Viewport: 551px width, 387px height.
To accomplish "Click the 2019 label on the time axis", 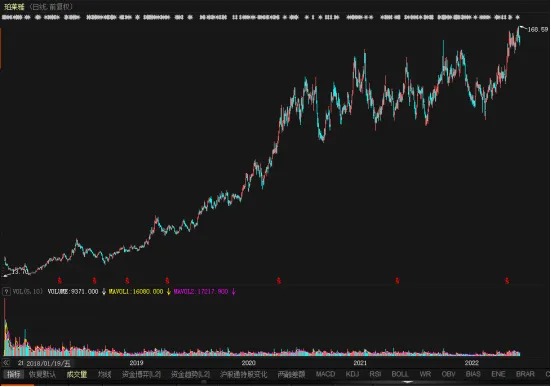I will tap(136, 363).
